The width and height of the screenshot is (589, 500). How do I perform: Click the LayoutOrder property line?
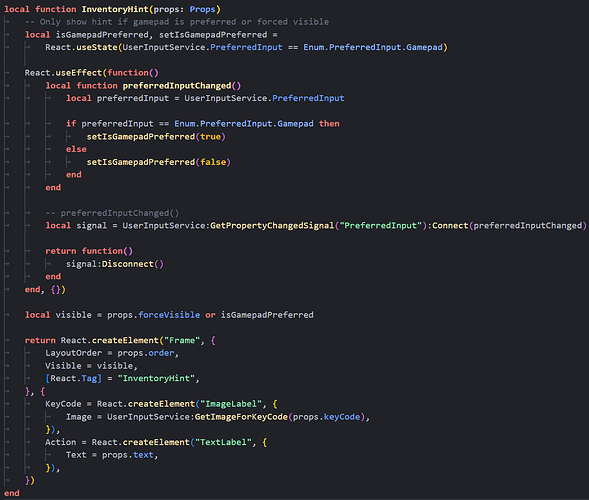click(112, 353)
